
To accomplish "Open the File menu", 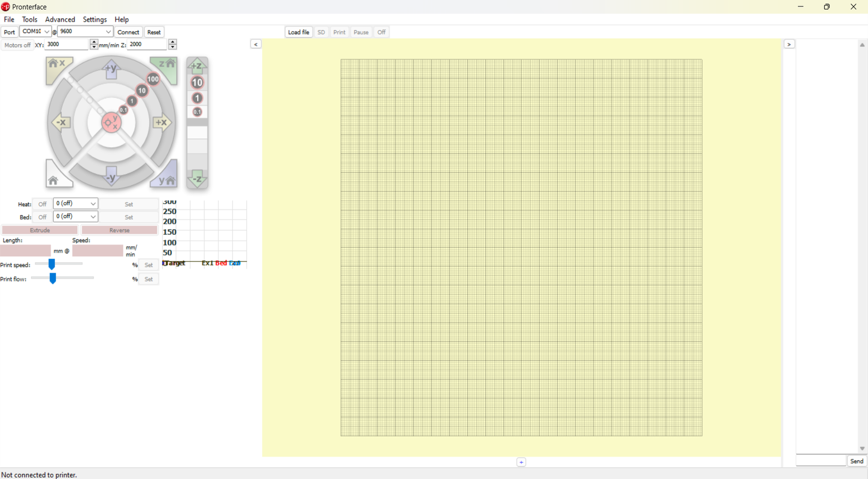I will pyautogui.click(x=9, y=19).
